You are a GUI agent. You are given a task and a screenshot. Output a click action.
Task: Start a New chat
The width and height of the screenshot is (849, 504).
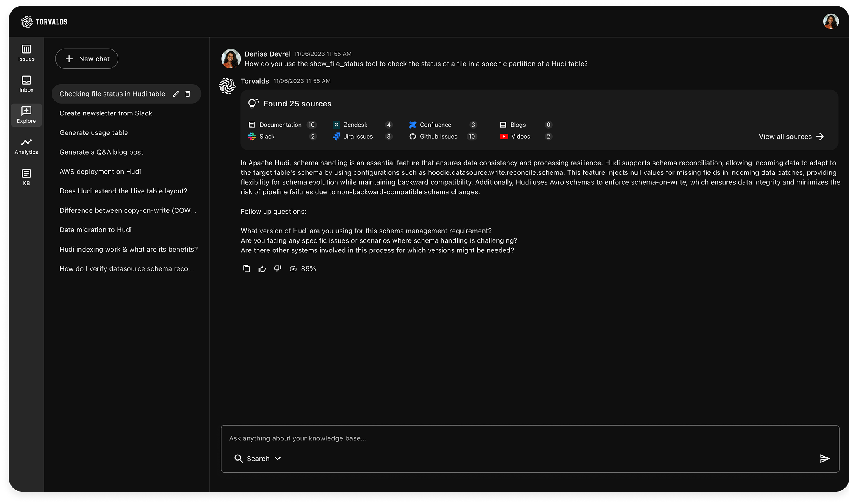click(x=87, y=59)
